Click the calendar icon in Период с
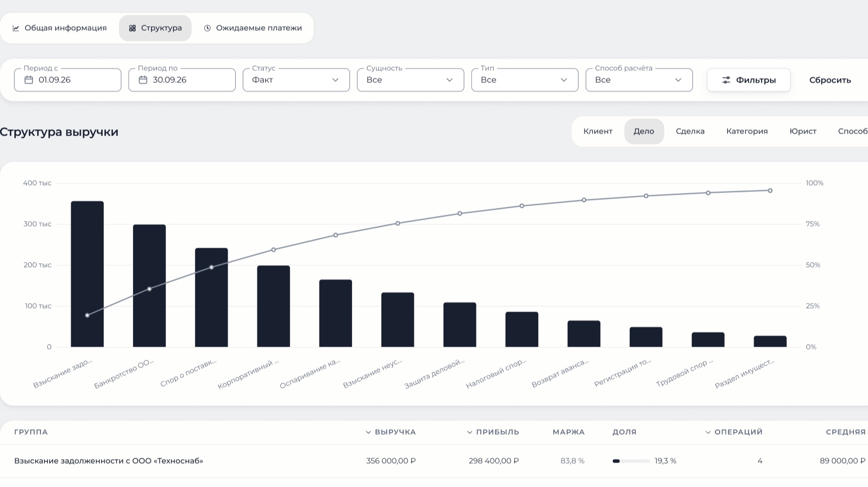The width and height of the screenshot is (868, 487). click(x=29, y=80)
